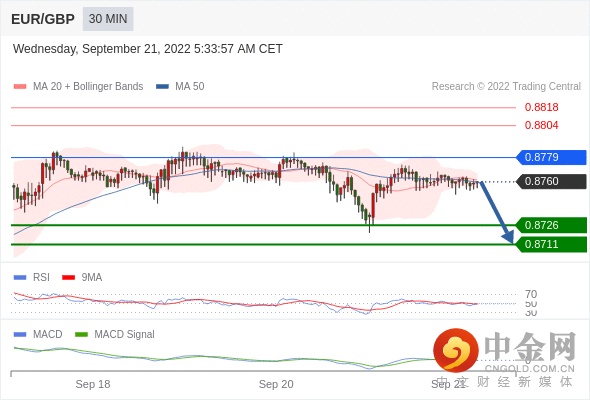
Task: Click the Sep 18 date axis label
Action: pos(93,384)
